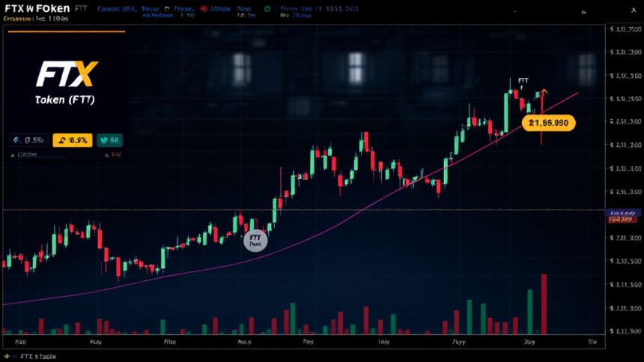Viewport: 644px width, 362px height.
Task: Click the orange arrow icon at the latest candle
Action: click(x=544, y=91)
